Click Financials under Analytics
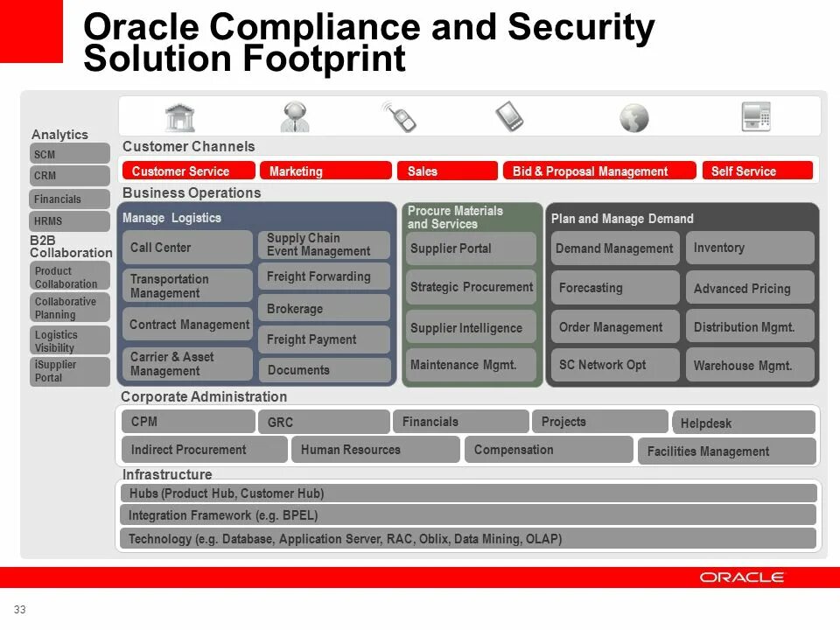 coord(70,199)
